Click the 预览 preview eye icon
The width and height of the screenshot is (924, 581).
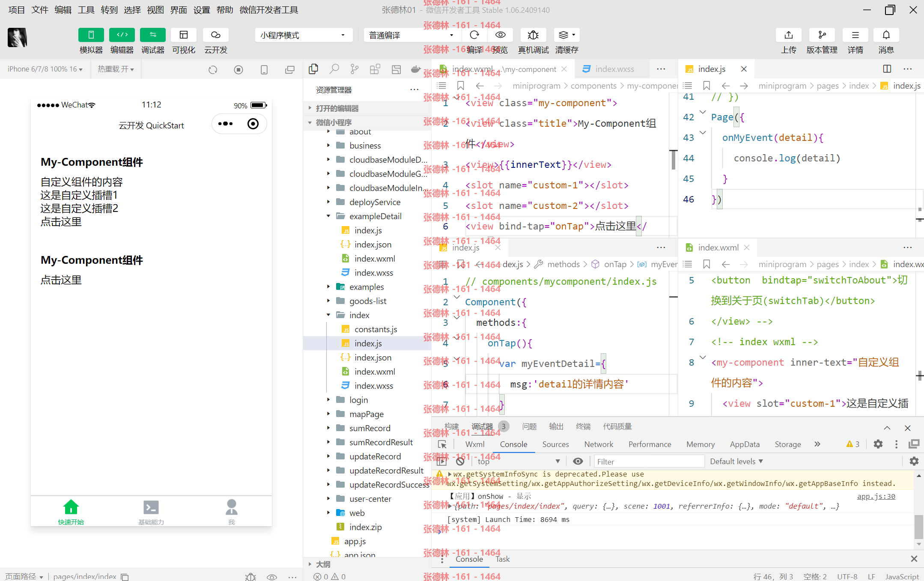(x=500, y=35)
